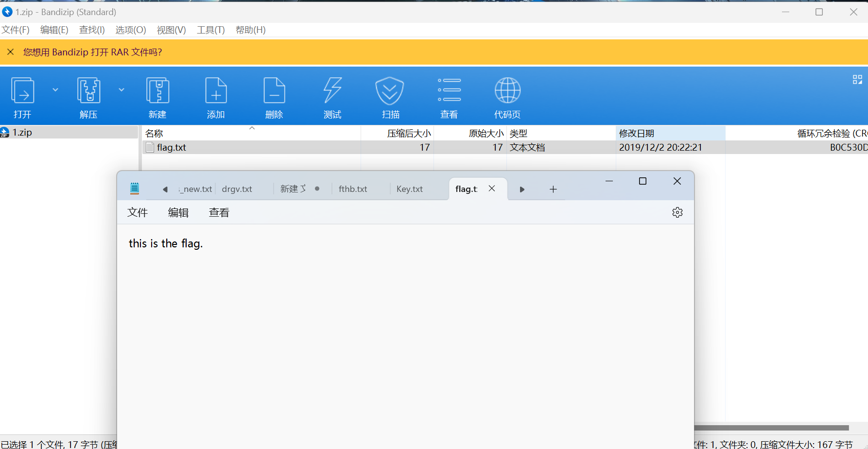868x449 pixels.
Task: Open the 视图(V) menu
Action: click(171, 30)
